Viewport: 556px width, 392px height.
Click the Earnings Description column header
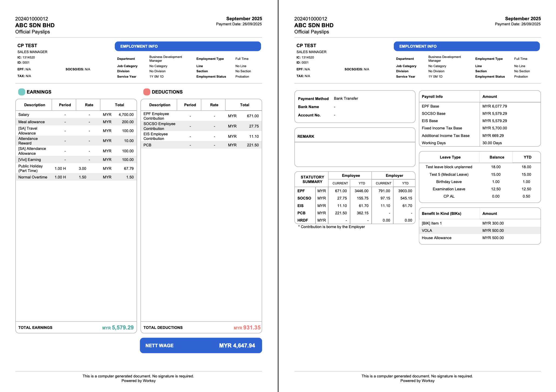pyautogui.click(x=35, y=105)
